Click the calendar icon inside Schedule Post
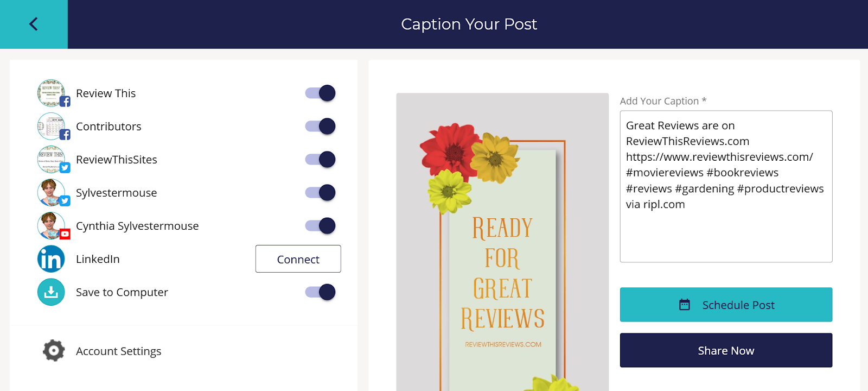The width and height of the screenshot is (868, 391). [686, 305]
